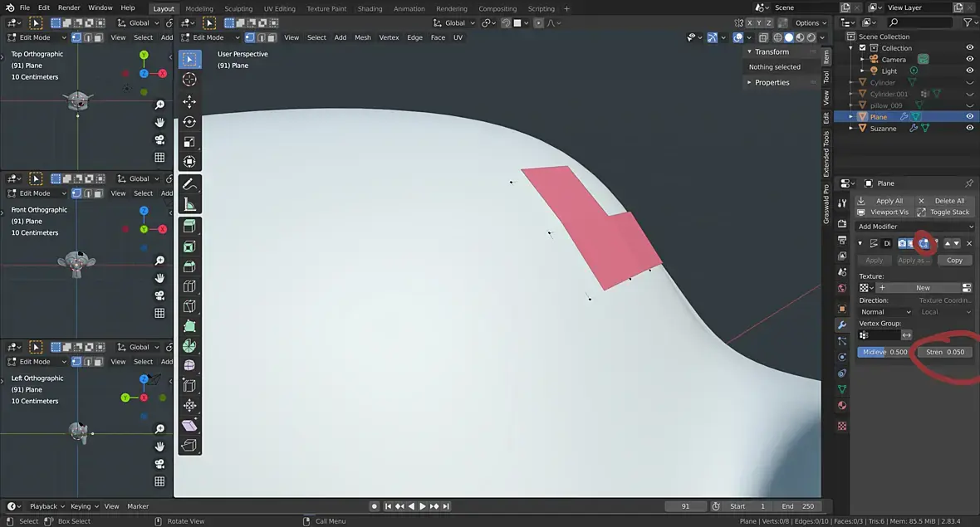Image resolution: width=980 pixels, height=527 pixels.
Task: Click the Toggle Stack button
Action: [x=943, y=212]
